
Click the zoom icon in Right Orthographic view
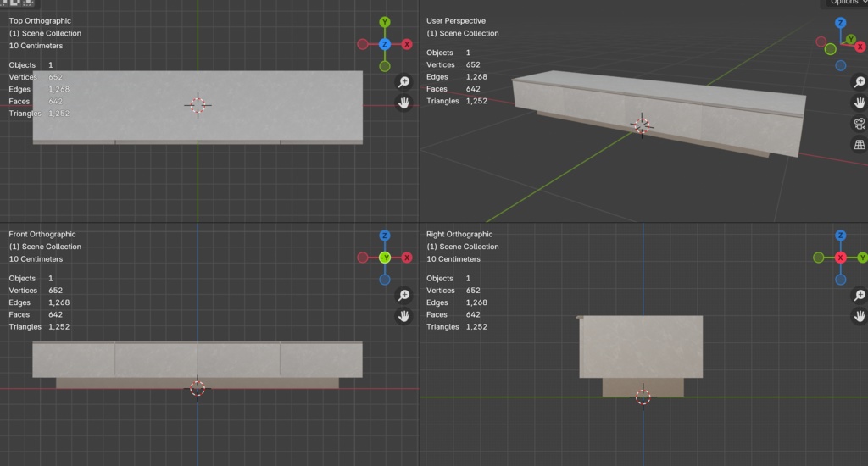(860, 295)
